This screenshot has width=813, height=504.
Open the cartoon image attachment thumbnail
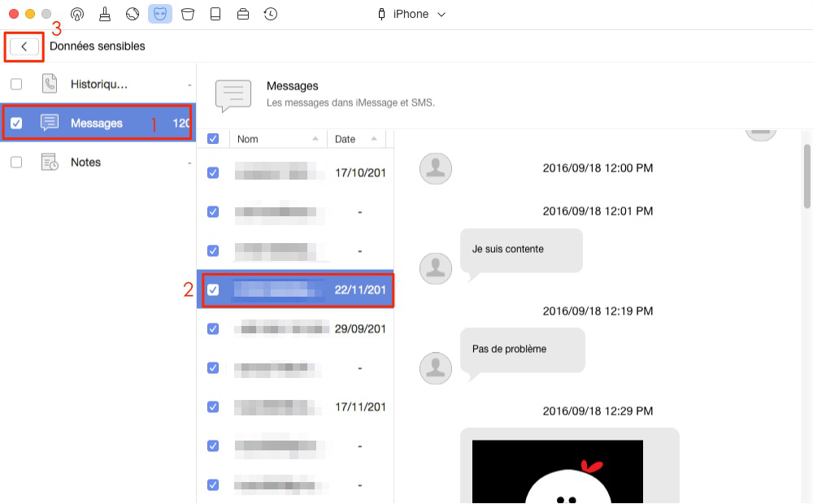pos(558,471)
